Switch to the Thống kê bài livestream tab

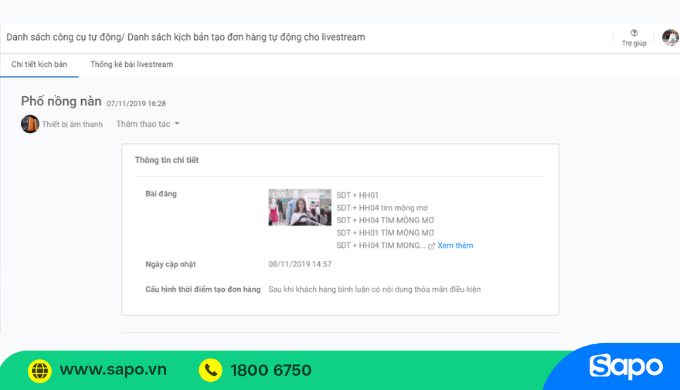pyautogui.click(x=131, y=64)
